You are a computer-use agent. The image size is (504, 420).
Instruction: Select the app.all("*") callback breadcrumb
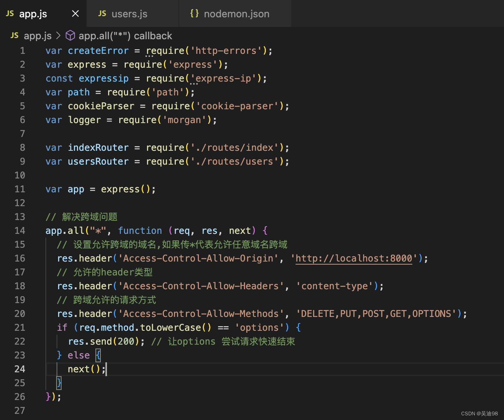(x=125, y=36)
